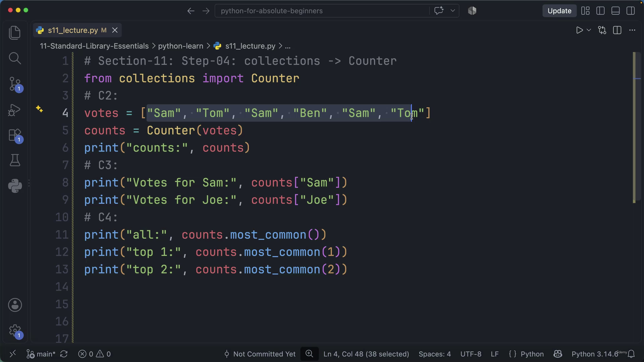Open the Explorer view in activity bar

tap(15, 33)
